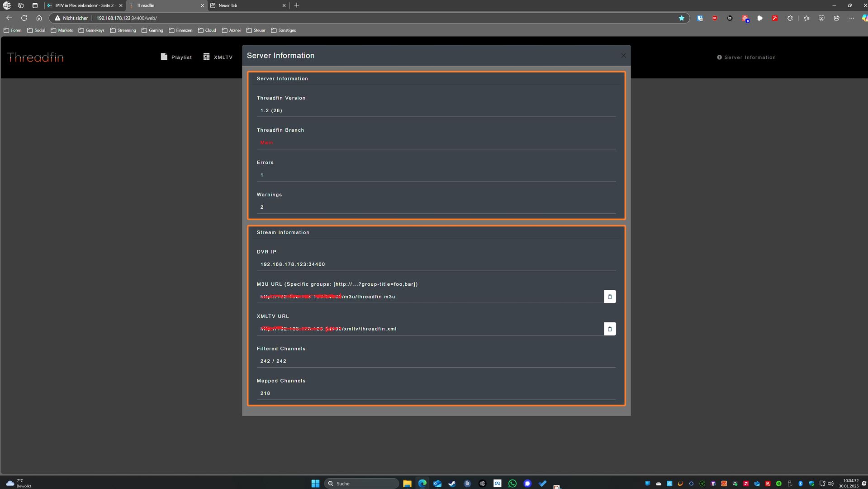The width and height of the screenshot is (868, 489).
Task: Open the uBlock Origin extension
Action: [715, 18]
